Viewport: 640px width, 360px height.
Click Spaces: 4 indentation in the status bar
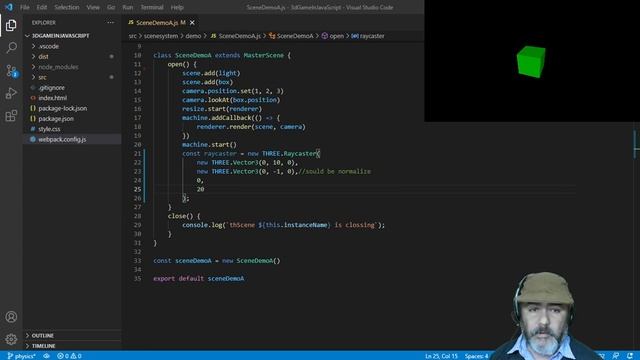[x=476, y=356]
